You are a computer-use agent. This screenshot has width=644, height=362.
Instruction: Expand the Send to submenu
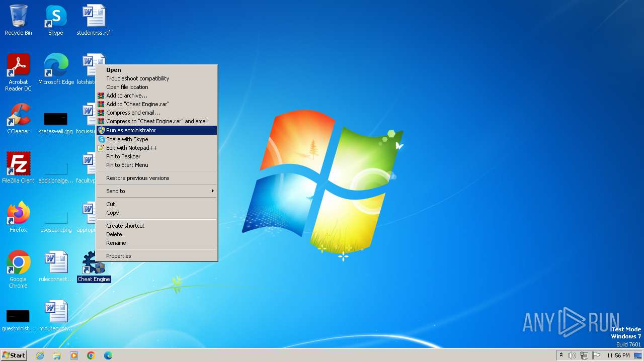(156, 191)
